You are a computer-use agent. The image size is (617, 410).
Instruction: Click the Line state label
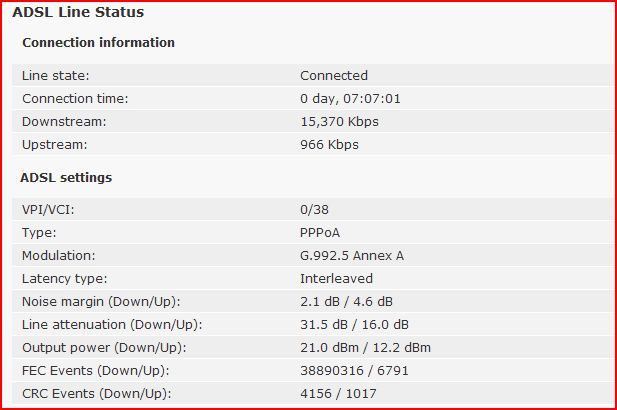[55, 76]
